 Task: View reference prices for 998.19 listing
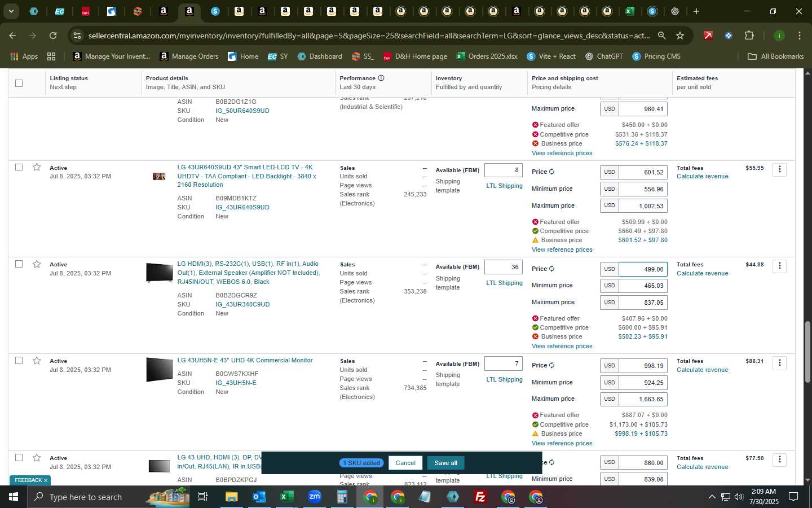pyautogui.click(x=562, y=443)
